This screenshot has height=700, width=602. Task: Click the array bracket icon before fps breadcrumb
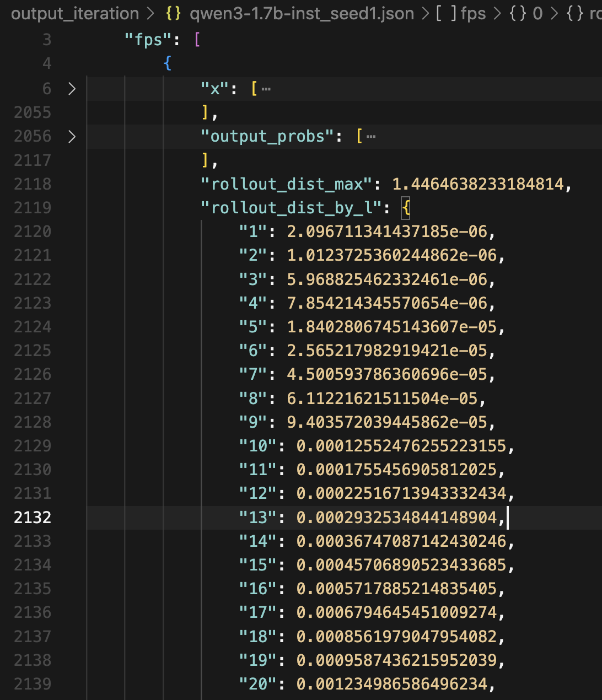tap(446, 14)
